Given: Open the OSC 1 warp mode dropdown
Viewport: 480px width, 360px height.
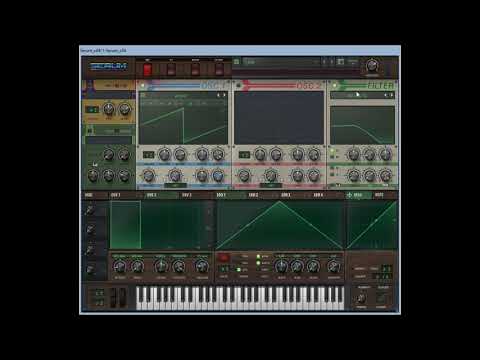Looking at the screenshot, I should (174, 185).
